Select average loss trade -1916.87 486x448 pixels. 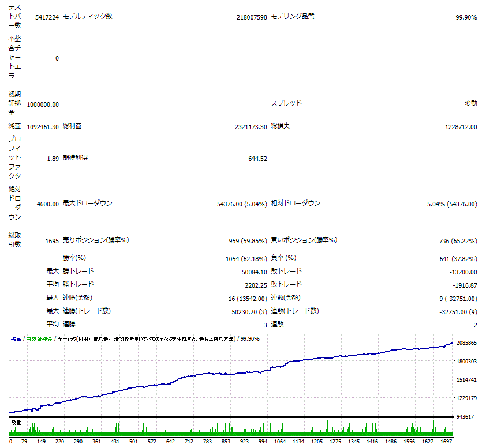pyautogui.click(x=465, y=286)
